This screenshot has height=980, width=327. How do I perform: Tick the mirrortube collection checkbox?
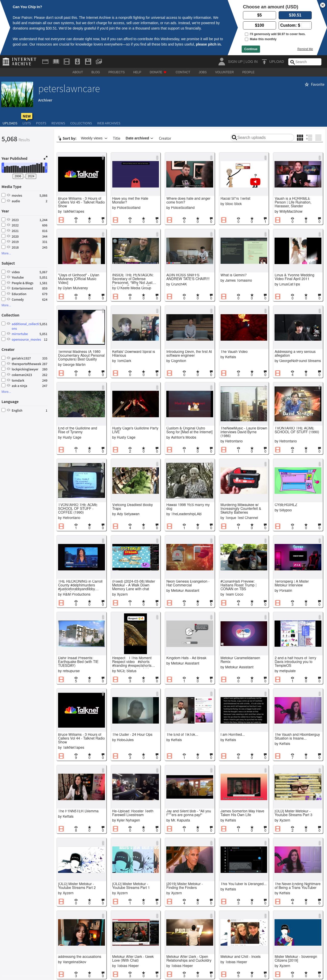[3, 333]
